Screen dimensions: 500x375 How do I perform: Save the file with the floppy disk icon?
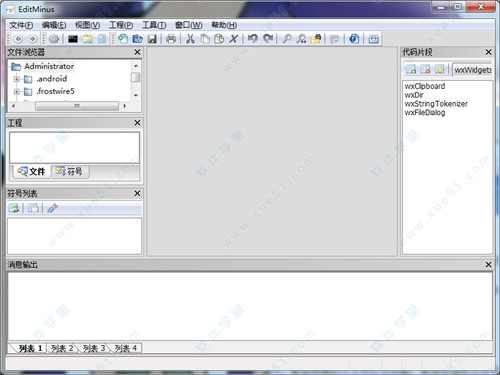coord(152,39)
